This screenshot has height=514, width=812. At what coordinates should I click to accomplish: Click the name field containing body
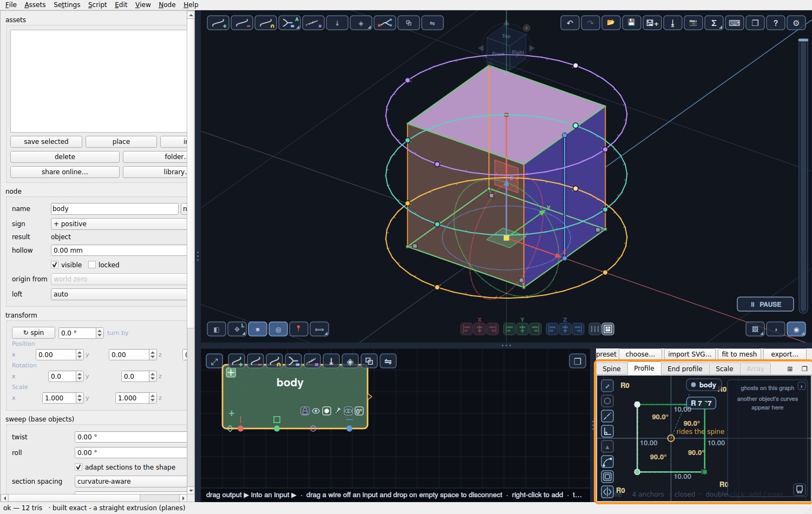click(115, 208)
